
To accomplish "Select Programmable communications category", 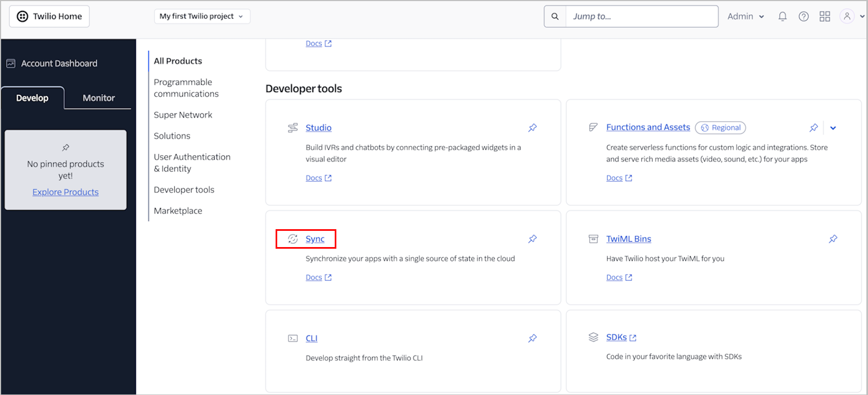I will coord(186,88).
